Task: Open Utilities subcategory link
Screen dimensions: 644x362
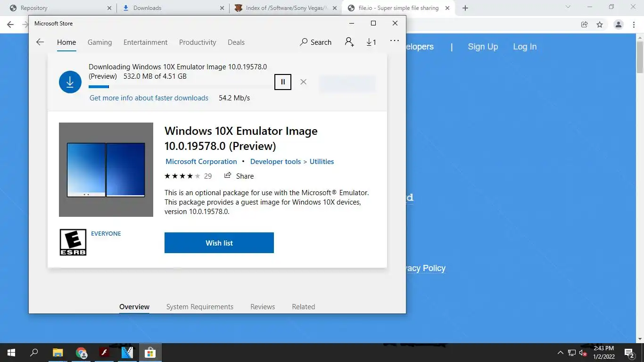Action: [322, 161]
